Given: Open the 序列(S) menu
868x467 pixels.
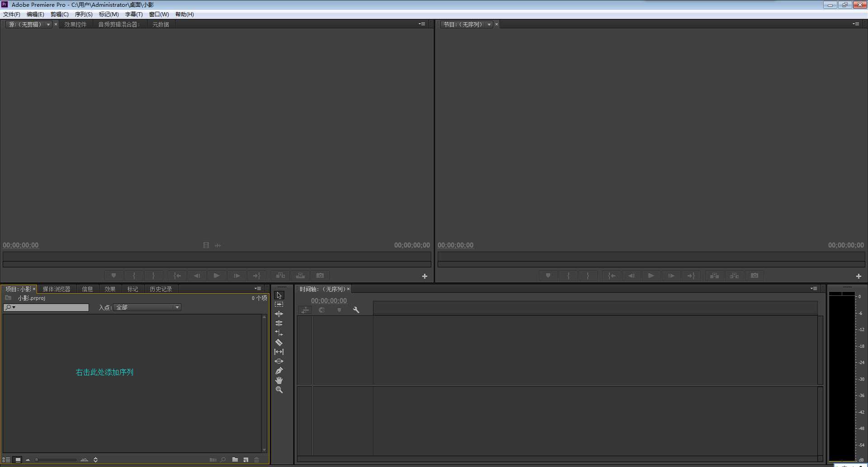Looking at the screenshot, I should point(84,14).
